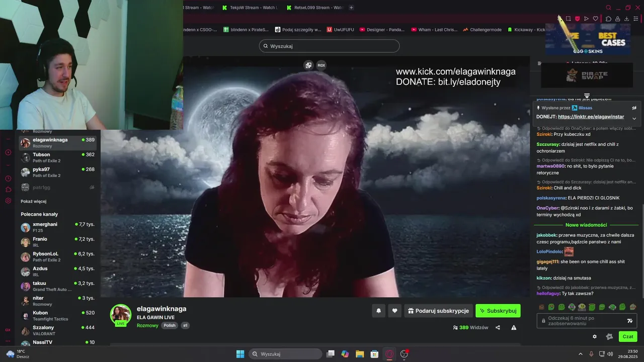Click the heart follow icon under the video
Screen dimensions: 644x362
395,311
